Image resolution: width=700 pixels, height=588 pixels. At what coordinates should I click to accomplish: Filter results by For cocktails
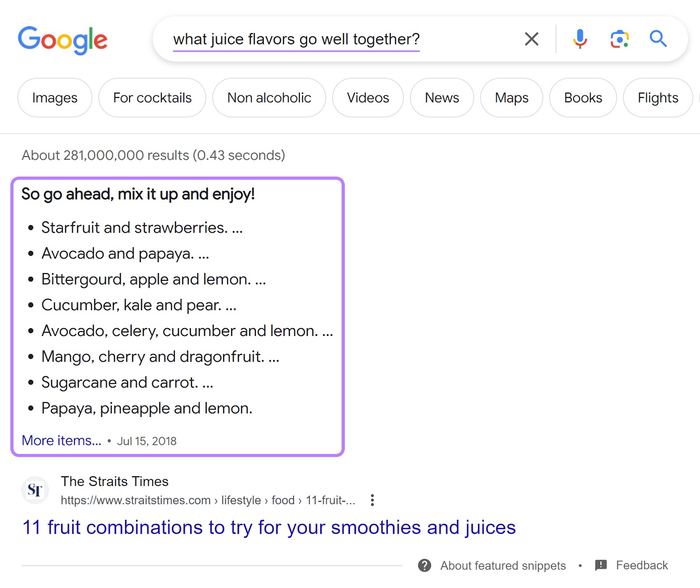[152, 98]
